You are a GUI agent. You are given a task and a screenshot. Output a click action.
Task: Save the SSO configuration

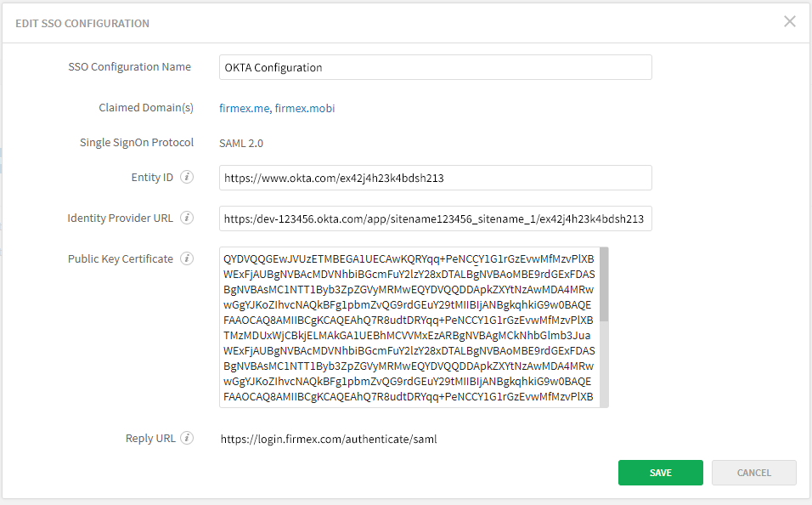[x=660, y=473]
